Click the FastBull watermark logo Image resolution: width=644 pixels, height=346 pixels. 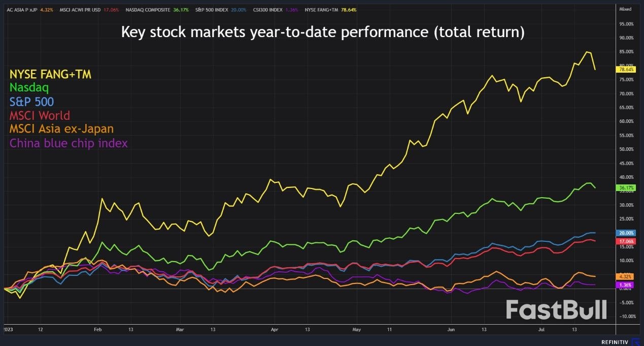point(556,309)
